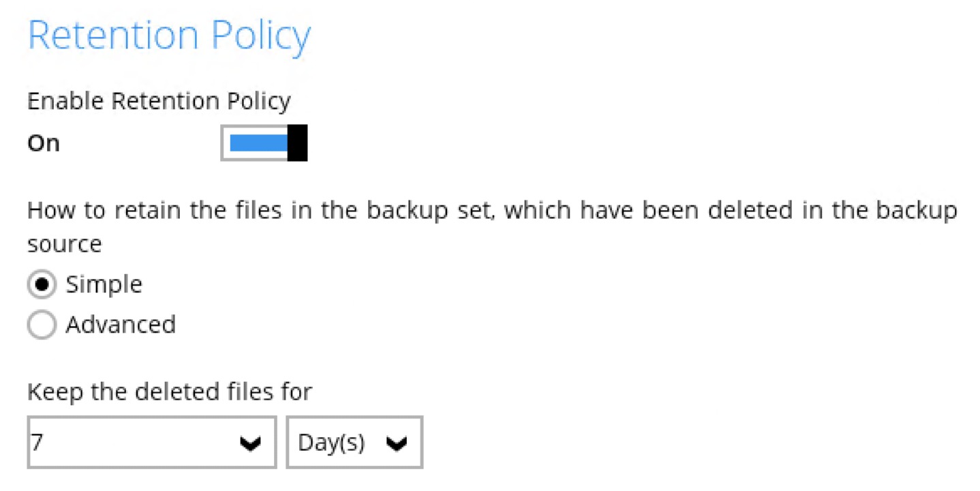The width and height of the screenshot is (980, 491).
Task: Click the "Enable Retention Policy" label
Action: (159, 102)
